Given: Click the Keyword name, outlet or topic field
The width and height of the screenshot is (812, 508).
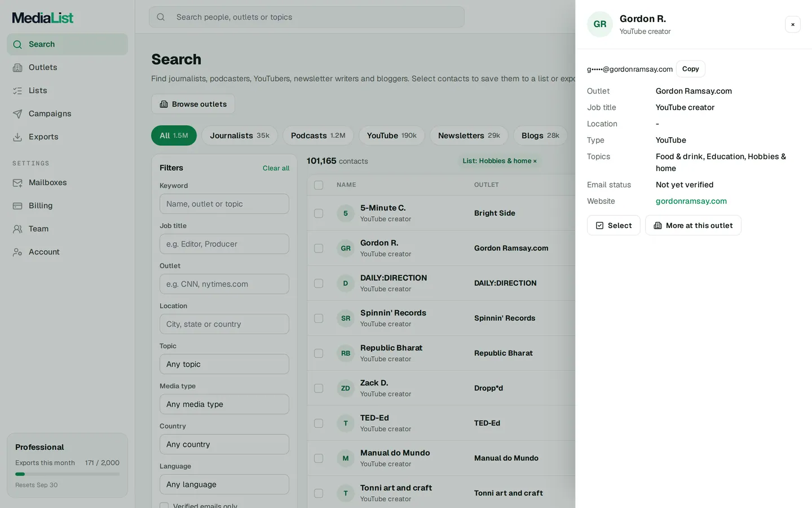Looking at the screenshot, I should [x=224, y=204].
